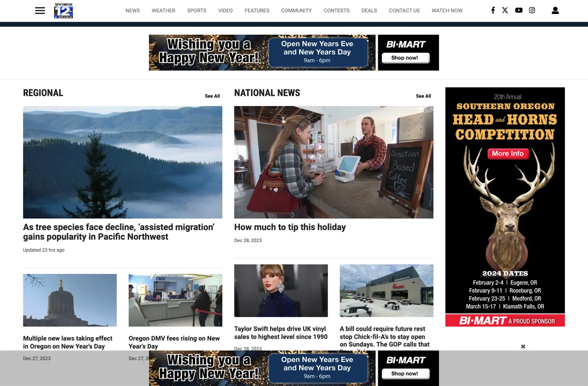Click the Bi-Mart Proud Sponsor strip

coord(505,321)
